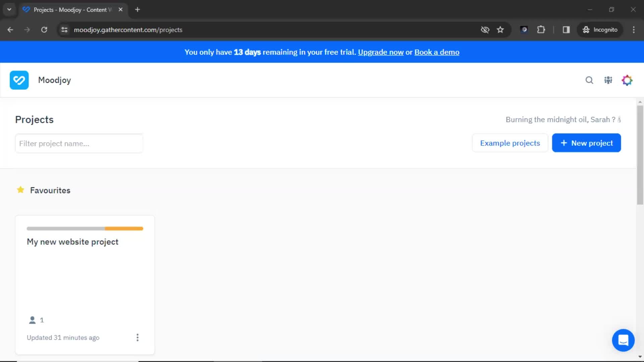644x362 pixels.
Task: Open the search magnifier icon
Action: (x=589, y=80)
